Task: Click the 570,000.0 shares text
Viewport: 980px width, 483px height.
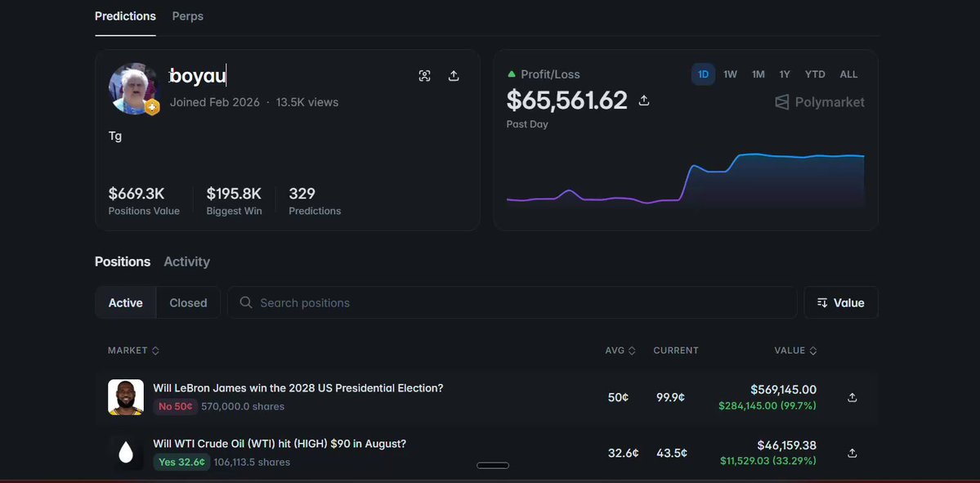Action: 243,407
